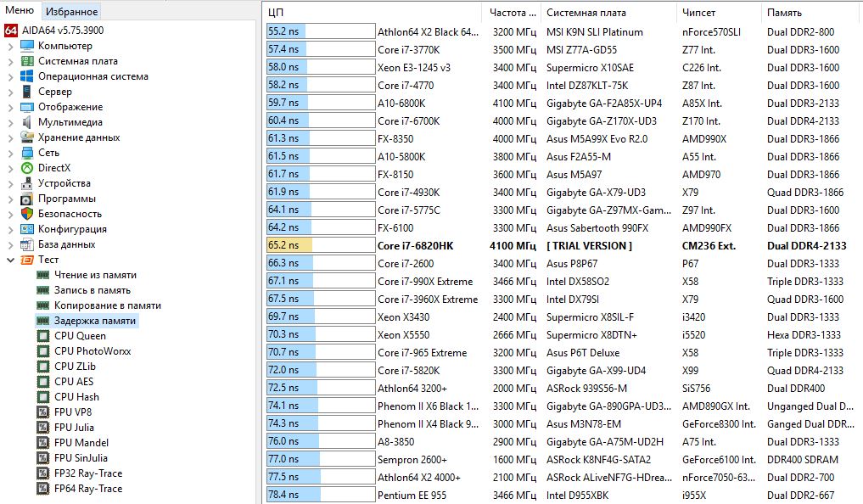Expand the Отображение tree node

pos(10,107)
